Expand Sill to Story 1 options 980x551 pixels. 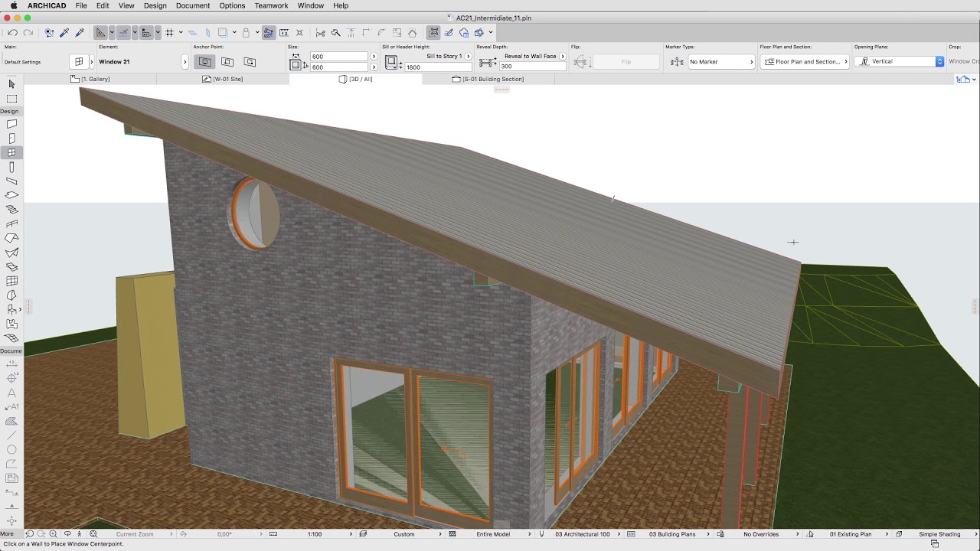pos(468,56)
